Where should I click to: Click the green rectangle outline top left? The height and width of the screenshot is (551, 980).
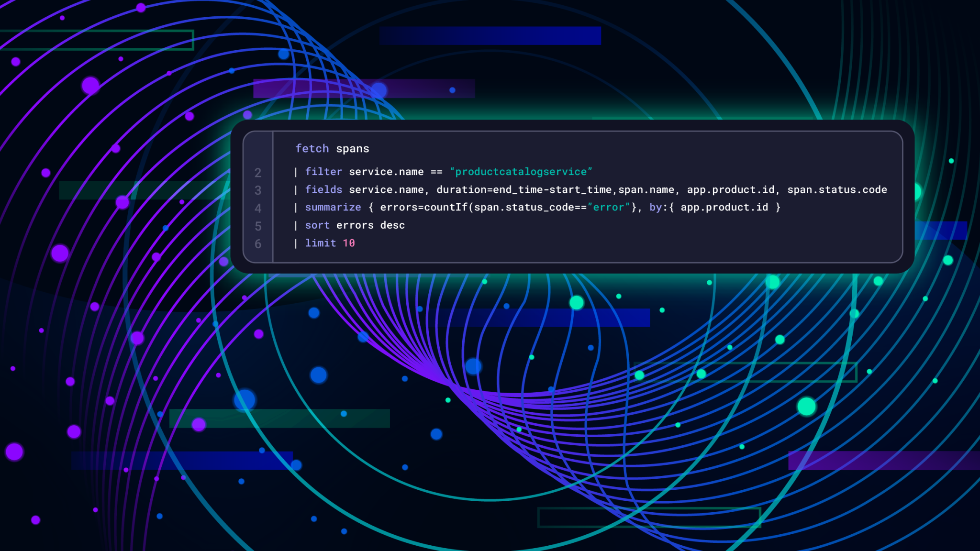(x=96, y=41)
